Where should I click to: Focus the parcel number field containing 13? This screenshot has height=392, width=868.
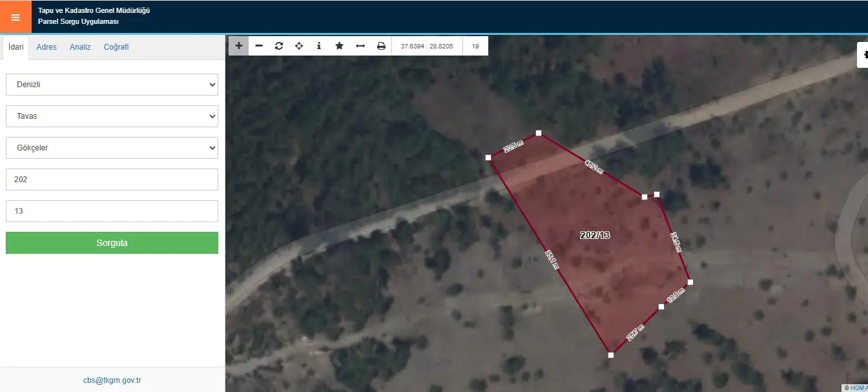pyautogui.click(x=112, y=211)
